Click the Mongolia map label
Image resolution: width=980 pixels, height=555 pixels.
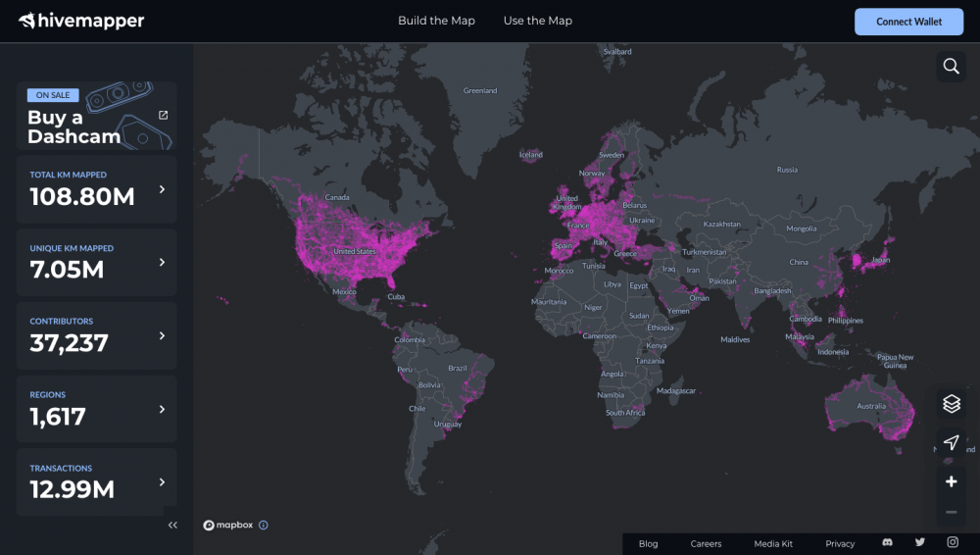[802, 228]
